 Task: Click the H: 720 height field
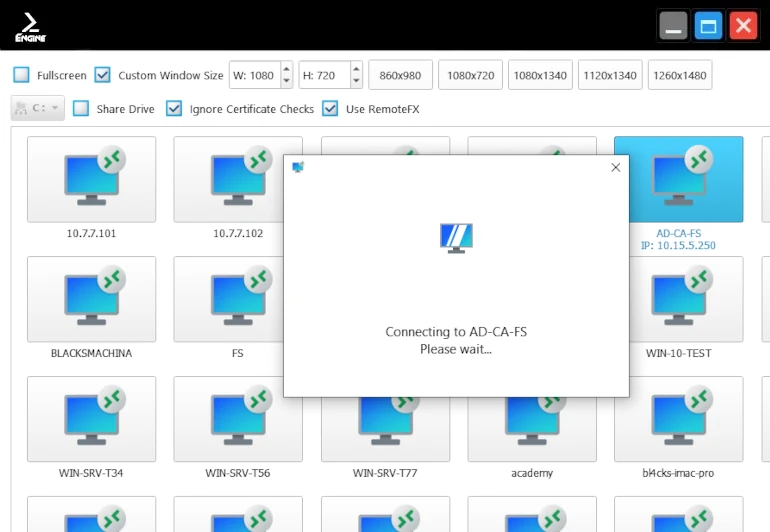coord(325,75)
